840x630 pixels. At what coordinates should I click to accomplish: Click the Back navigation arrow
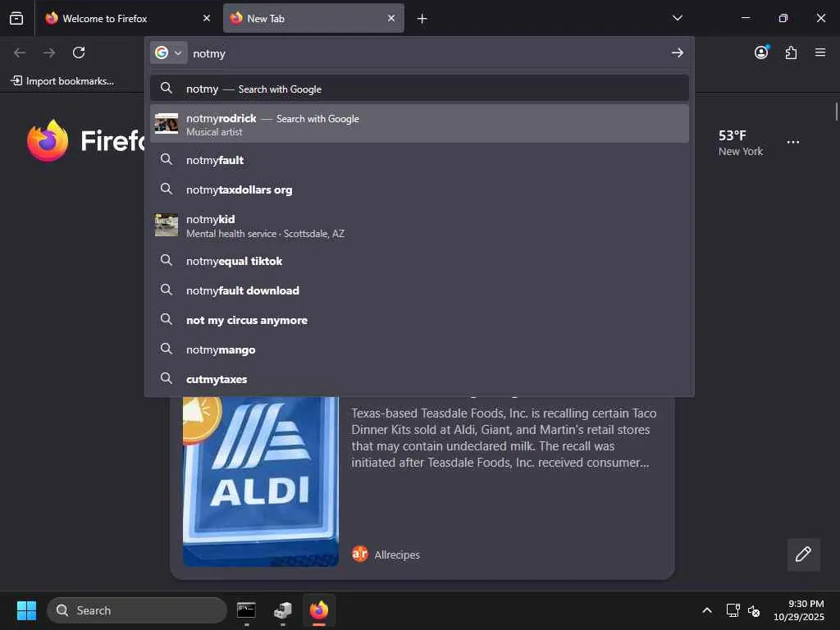click(x=20, y=52)
